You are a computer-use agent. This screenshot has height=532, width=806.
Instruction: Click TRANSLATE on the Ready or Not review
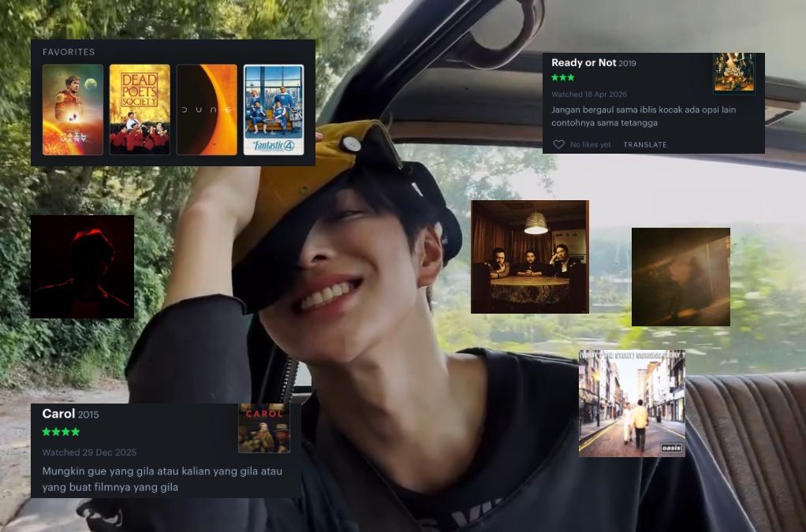[645, 145]
